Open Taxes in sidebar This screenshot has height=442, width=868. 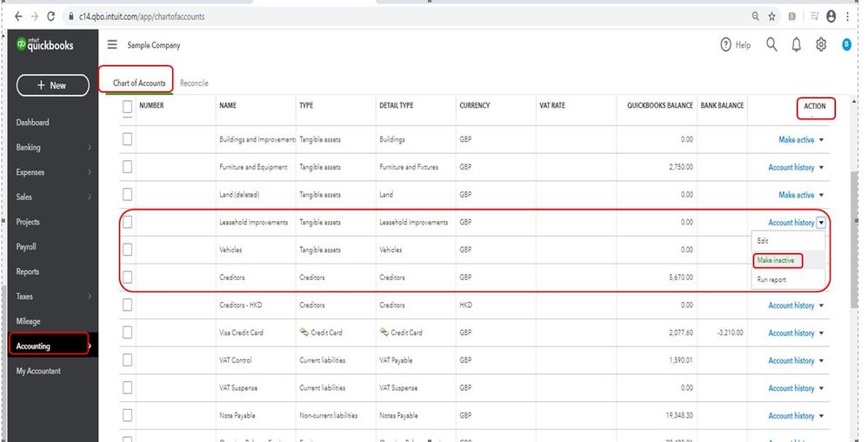pos(24,297)
